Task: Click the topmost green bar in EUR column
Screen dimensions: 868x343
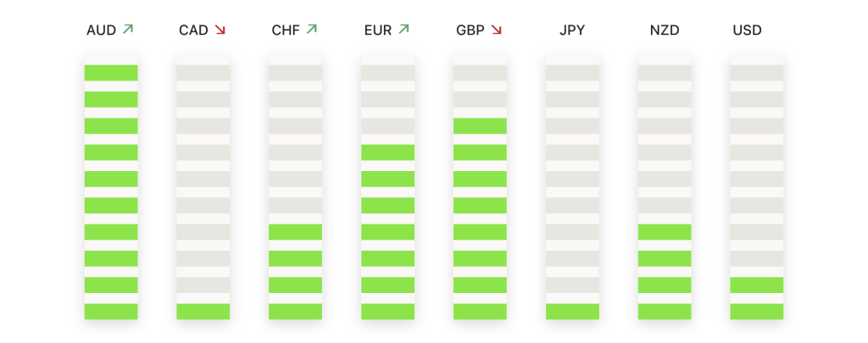Action: point(388,152)
